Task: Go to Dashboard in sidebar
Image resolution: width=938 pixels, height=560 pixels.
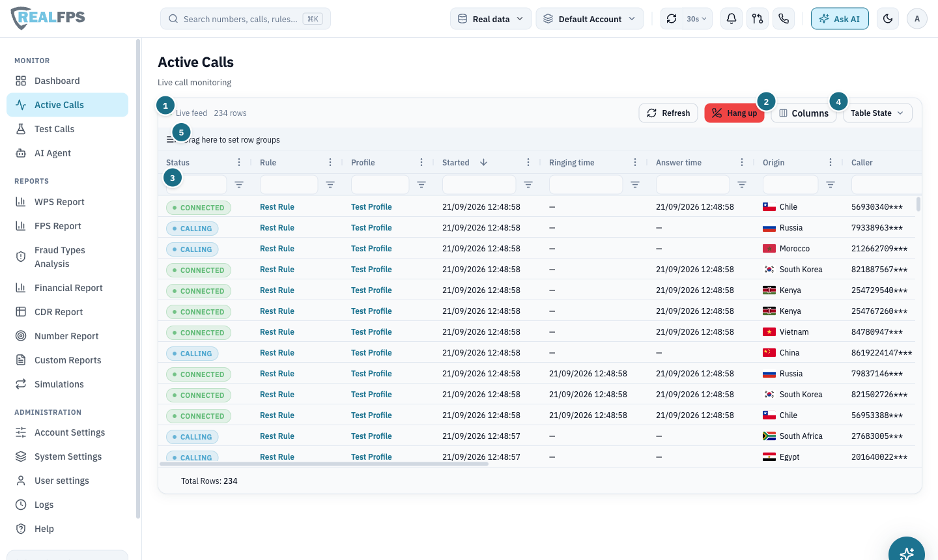Action: tap(67, 81)
